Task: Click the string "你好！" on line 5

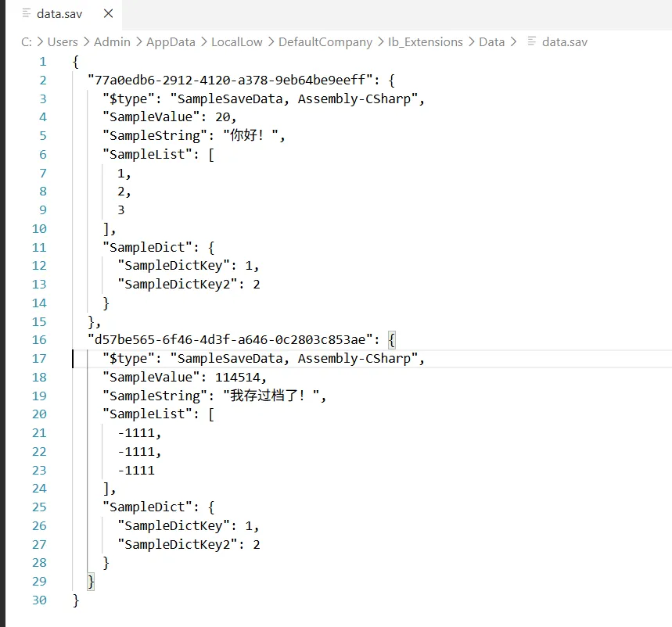Action: click(x=251, y=136)
